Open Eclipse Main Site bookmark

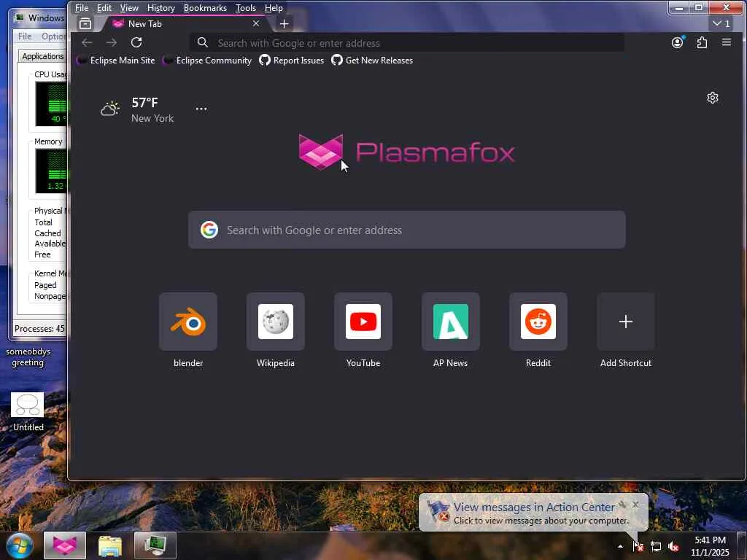[116, 61]
